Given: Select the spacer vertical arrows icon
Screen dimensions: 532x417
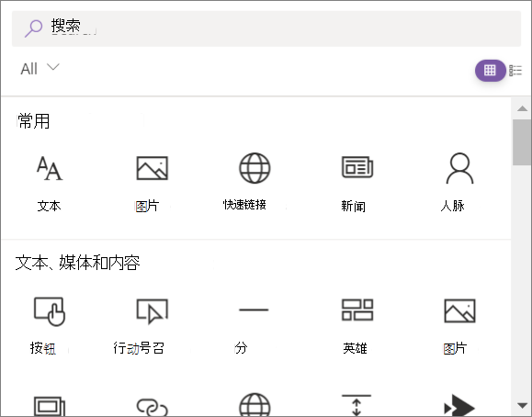Looking at the screenshot, I should 357,405.
